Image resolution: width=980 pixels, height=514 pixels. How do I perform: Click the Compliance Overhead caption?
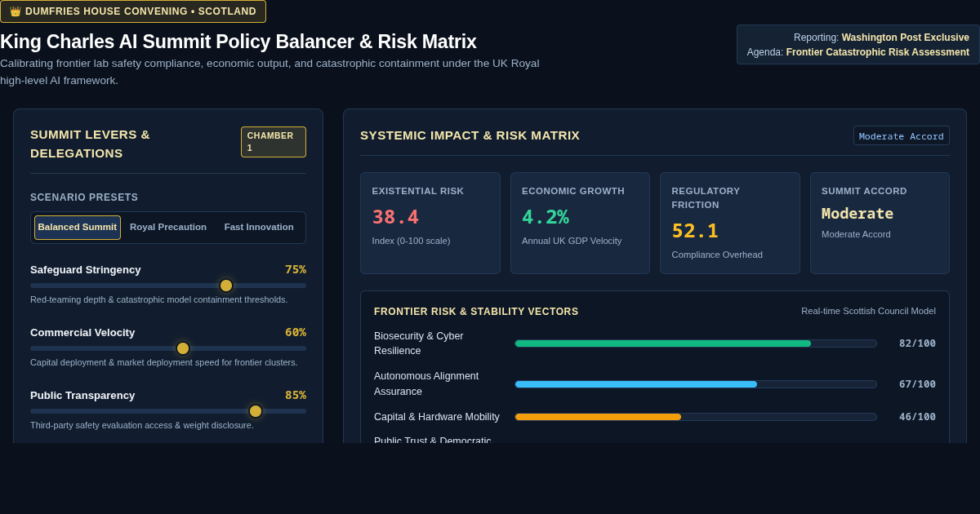click(x=717, y=255)
